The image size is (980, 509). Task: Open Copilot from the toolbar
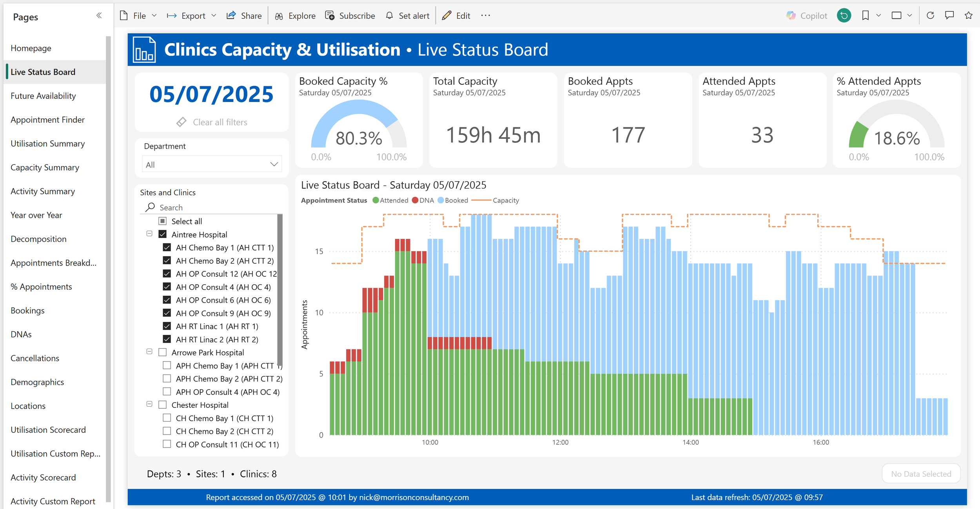point(807,16)
